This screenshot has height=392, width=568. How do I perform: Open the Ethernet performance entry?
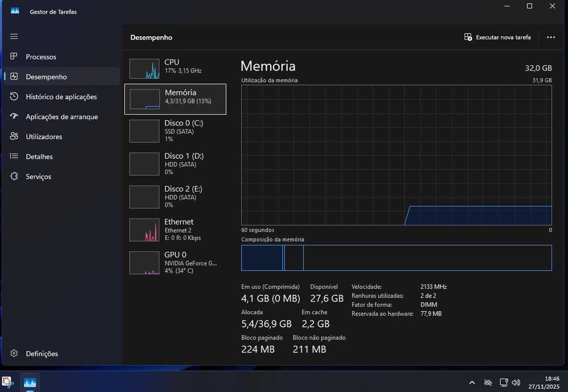coord(176,230)
